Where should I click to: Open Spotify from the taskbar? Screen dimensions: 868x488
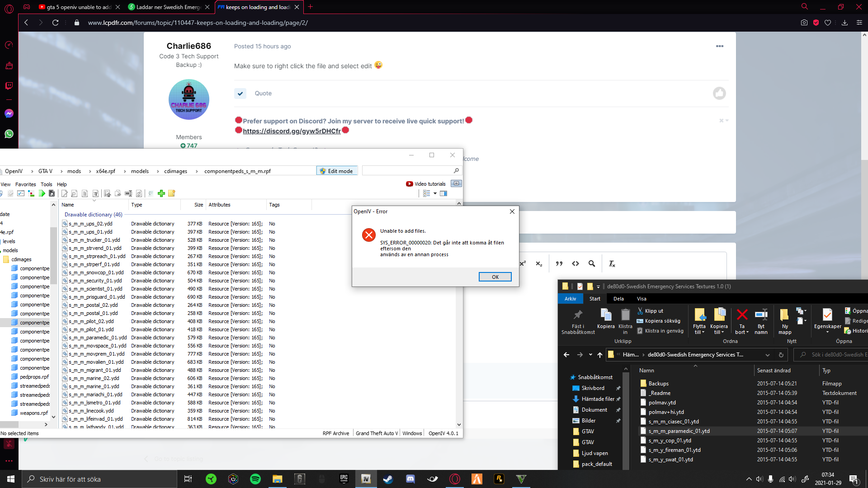point(255,479)
